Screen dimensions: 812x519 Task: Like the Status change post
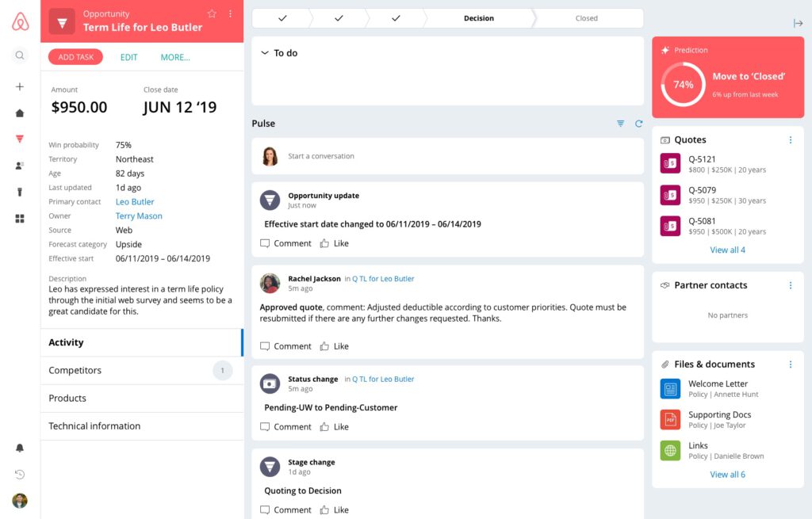coord(334,427)
